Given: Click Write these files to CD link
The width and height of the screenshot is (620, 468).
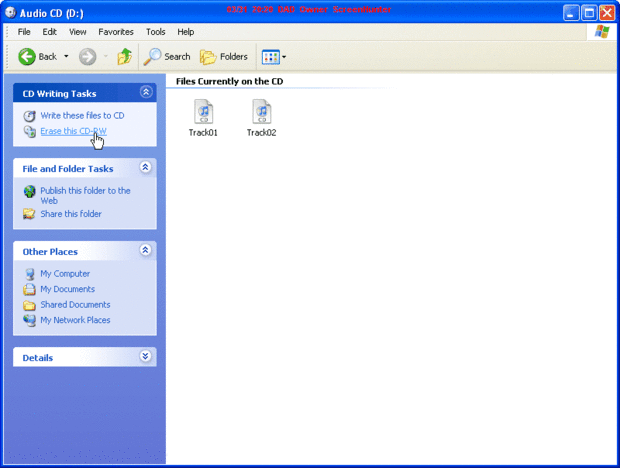Looking at the screenshot, I should 82,115.
